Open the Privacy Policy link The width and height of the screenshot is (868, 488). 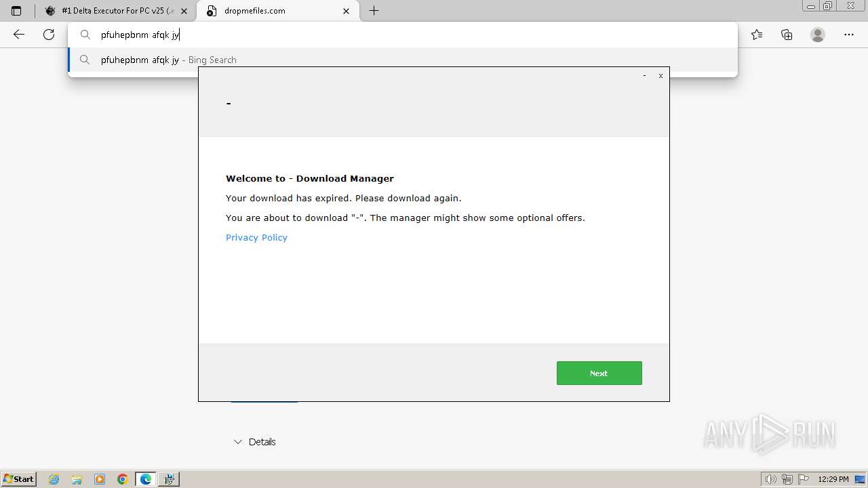pyautogui.click(x=256, y=237)
